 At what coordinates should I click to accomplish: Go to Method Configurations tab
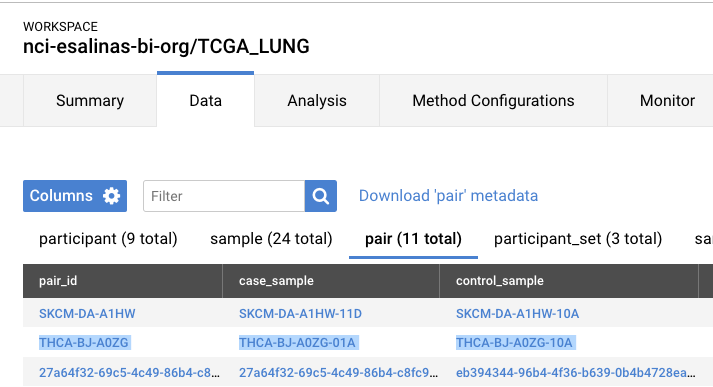pos(493,101)
